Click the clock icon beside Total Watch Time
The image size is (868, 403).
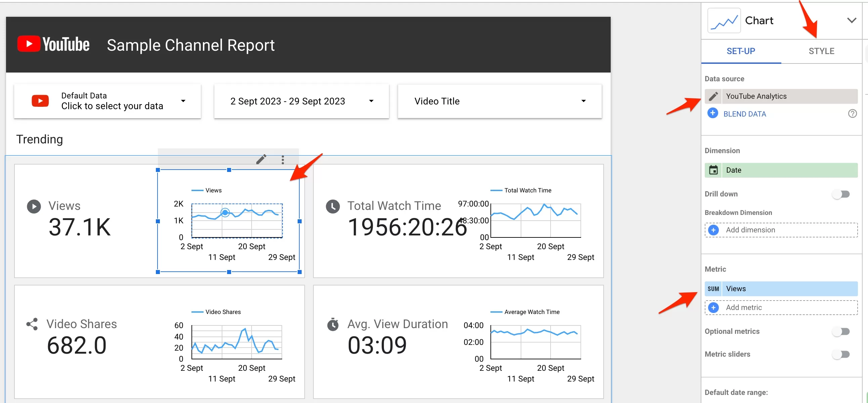pos(333,207)
